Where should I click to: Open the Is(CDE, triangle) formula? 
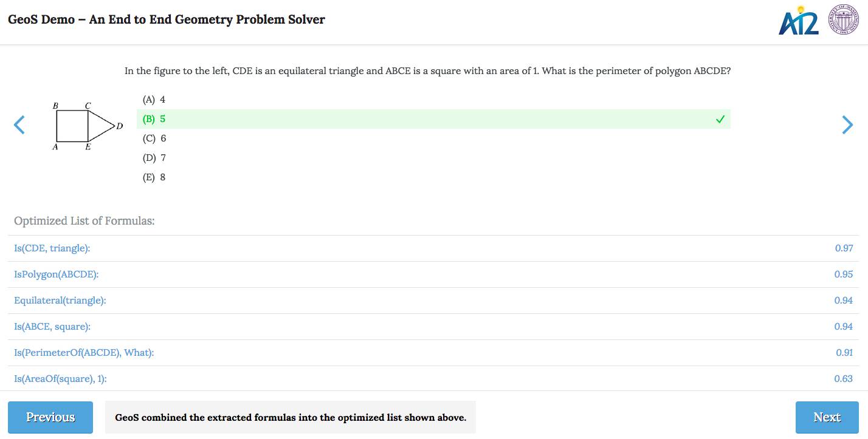coord(52,248)
